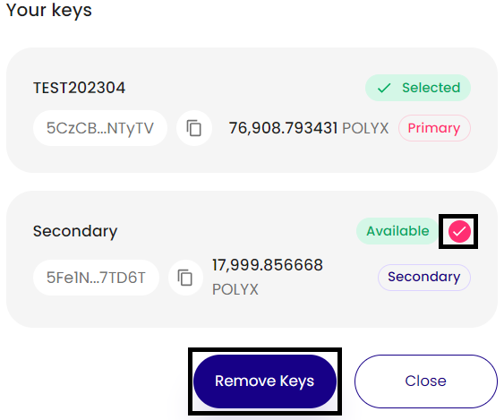Select the 5FeIN...7TD6T address field
The width and height of the screenshot is (504, 420).
tap(96, 278)
